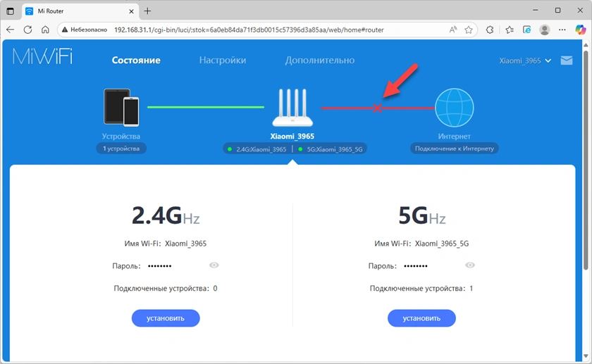Open browser extensions menu

tap(491, 30)
